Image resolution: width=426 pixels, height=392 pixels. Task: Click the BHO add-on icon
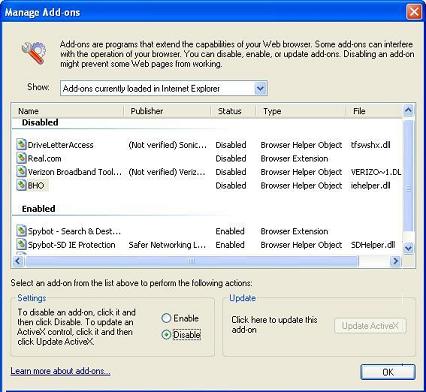coord(21,185)
